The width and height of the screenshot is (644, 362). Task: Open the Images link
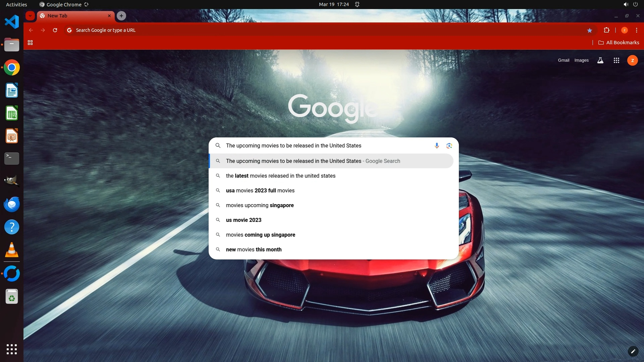(581, 60)
